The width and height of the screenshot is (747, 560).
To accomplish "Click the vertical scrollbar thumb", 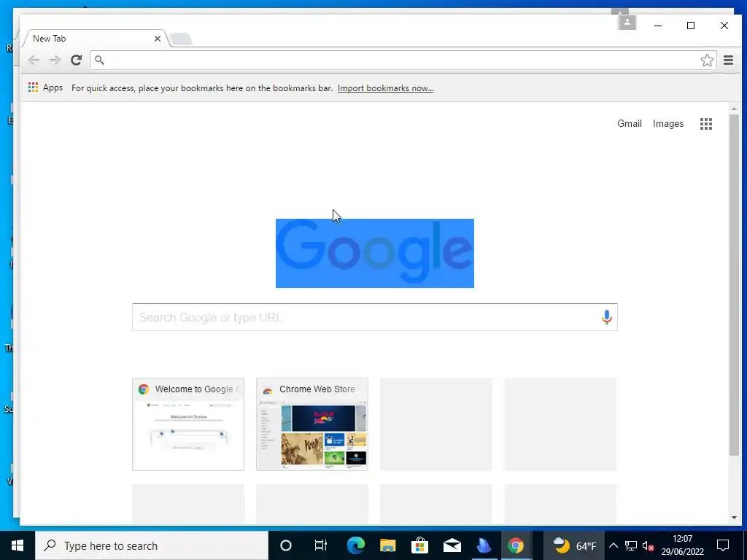I will [734, 285].
